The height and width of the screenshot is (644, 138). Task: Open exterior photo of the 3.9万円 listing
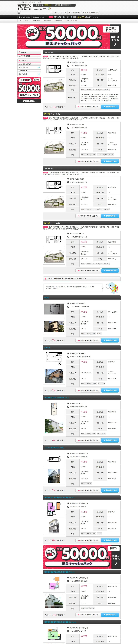(54, 86)
